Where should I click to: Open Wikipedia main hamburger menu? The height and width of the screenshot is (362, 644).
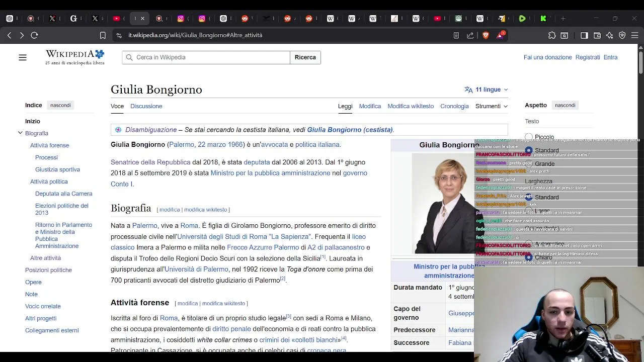[x=23, y=57]
